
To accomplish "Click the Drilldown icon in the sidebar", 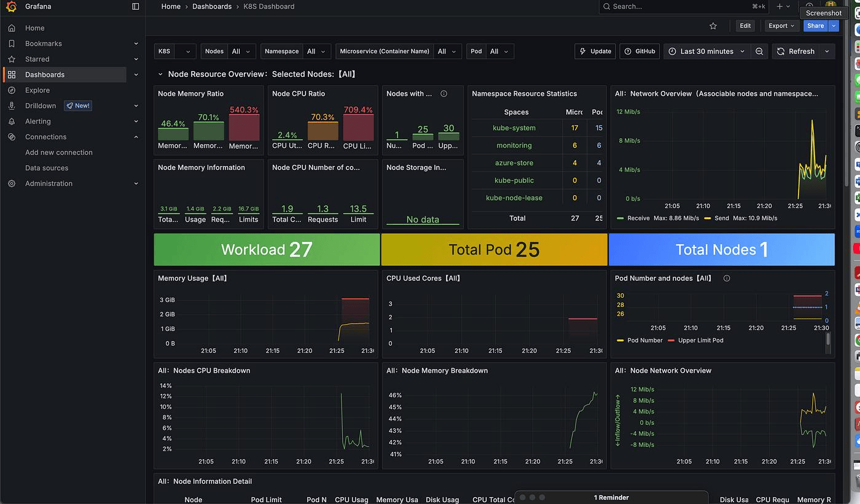I will pos(12,106).
